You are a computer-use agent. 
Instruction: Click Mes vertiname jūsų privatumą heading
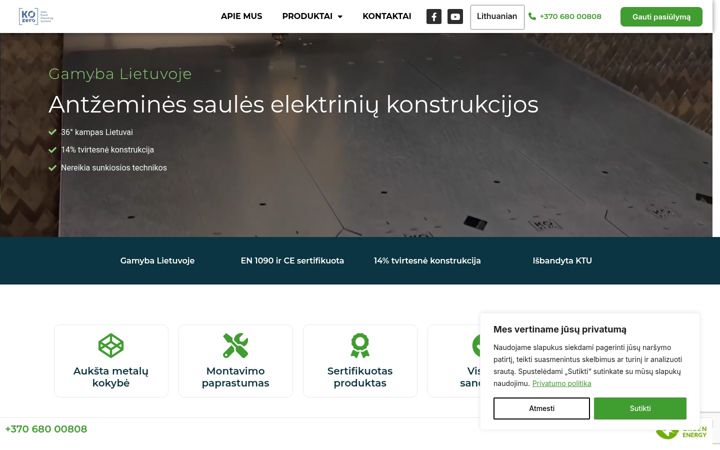coord(560,329)
